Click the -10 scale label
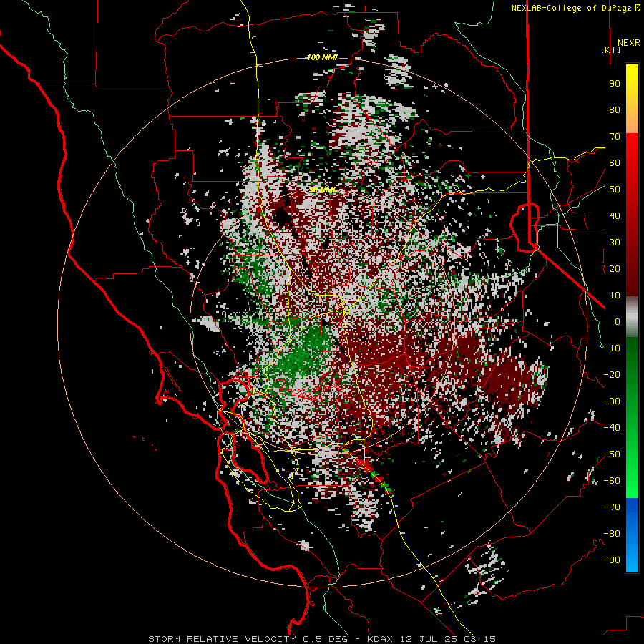Screen dimensions: 644x644 (x=612, y=348)
